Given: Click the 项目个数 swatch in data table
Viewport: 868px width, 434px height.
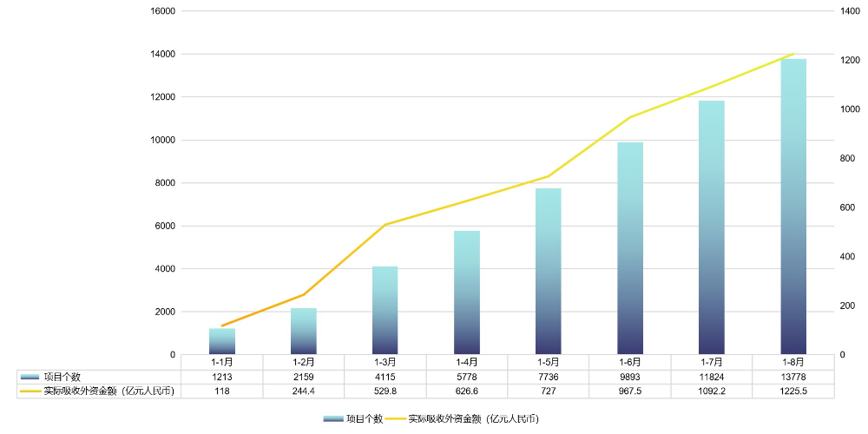Looking at the screenshot, I should [x=30, y=377].
